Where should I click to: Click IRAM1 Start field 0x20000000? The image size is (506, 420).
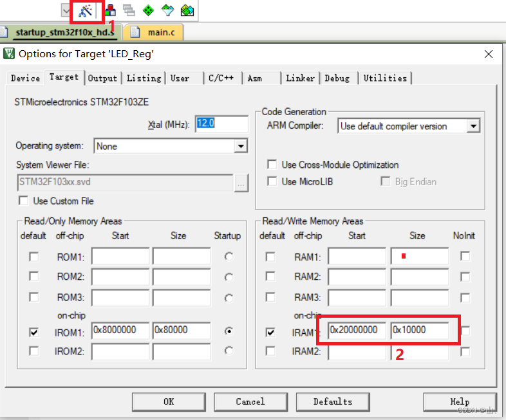[x=357, y=330]
